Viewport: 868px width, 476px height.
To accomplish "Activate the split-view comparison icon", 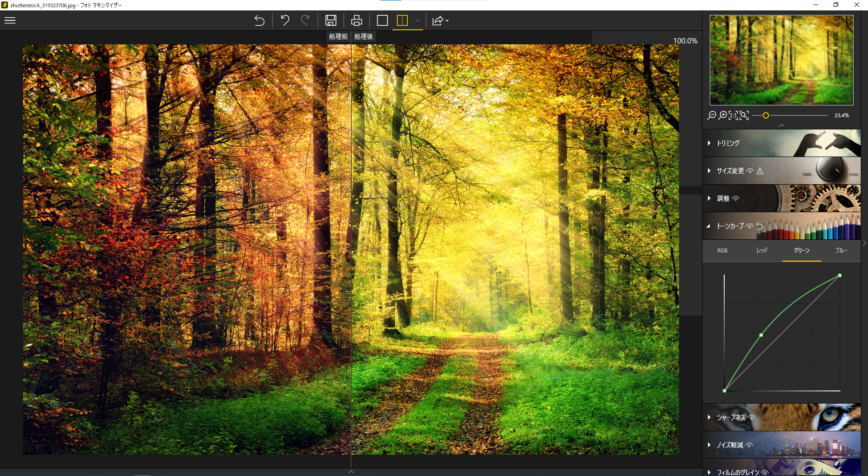I will pyautogui.click(x=401, y=20).
